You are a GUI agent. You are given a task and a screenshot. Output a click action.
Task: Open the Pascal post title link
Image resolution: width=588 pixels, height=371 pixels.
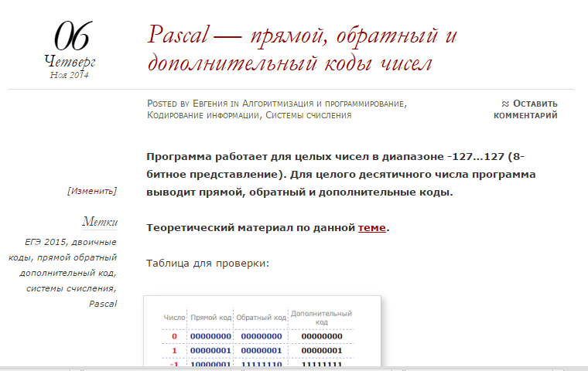coord(303,48)
